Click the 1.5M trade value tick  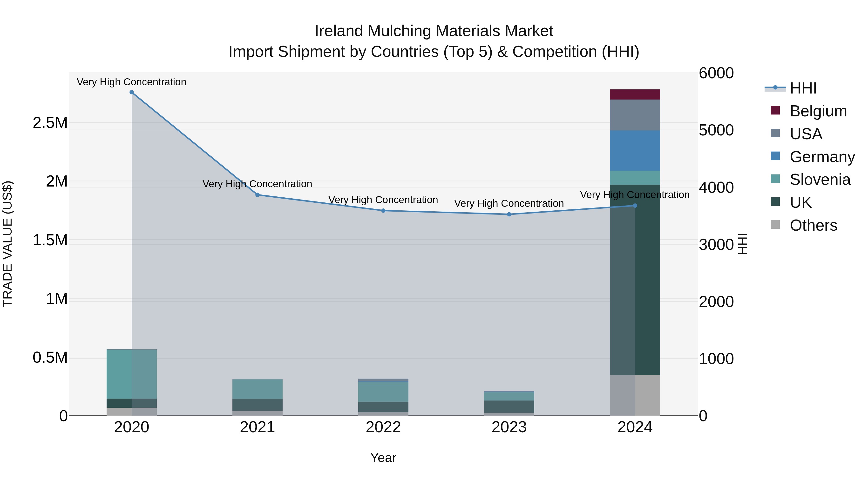50,241
